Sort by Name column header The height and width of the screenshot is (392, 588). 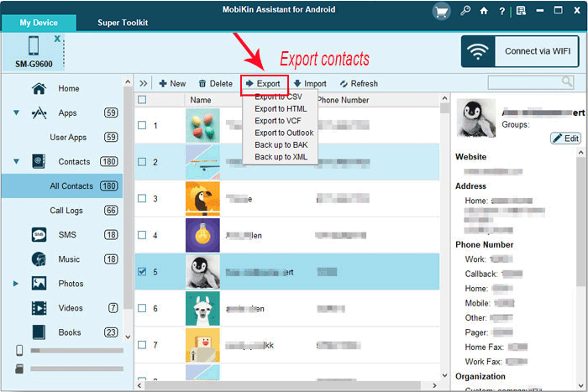(201, 100)
